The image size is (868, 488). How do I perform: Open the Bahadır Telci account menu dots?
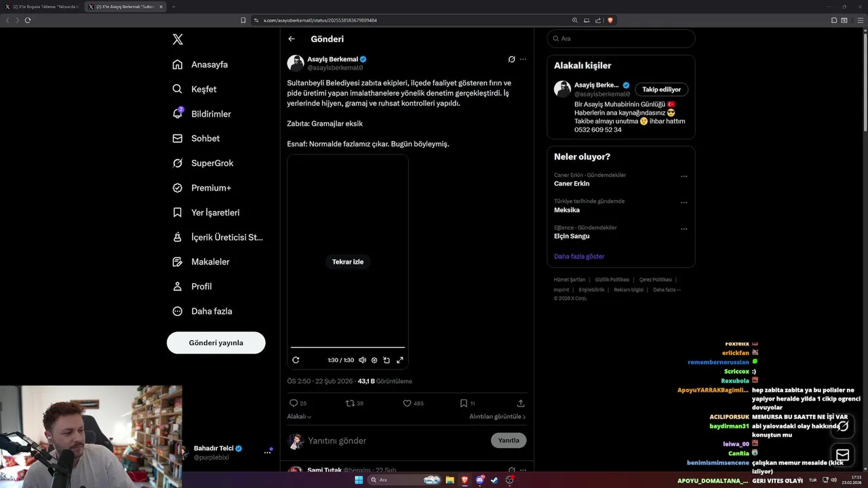pyautogui.click(x=267, y=452)
